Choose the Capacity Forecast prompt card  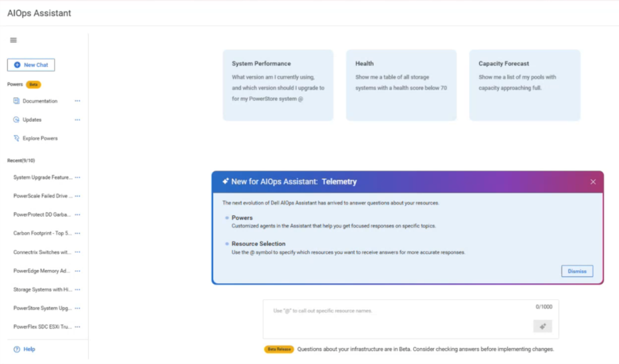pos(524,85)
